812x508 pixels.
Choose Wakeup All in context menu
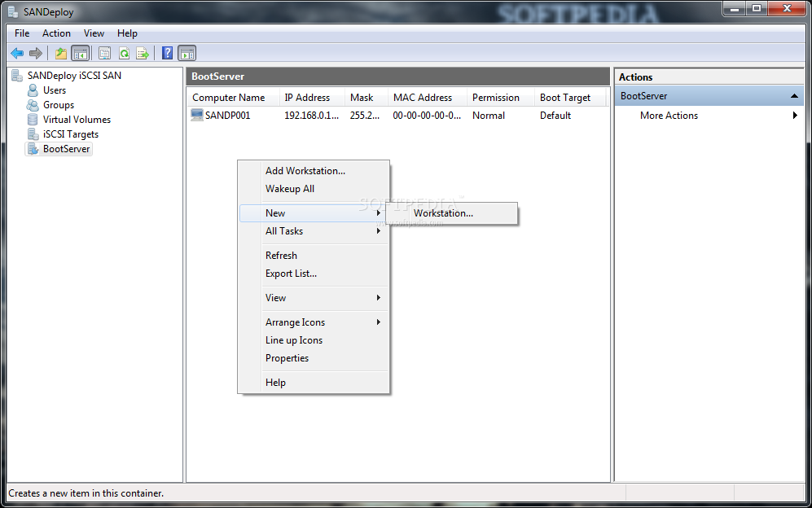point(314,189)
